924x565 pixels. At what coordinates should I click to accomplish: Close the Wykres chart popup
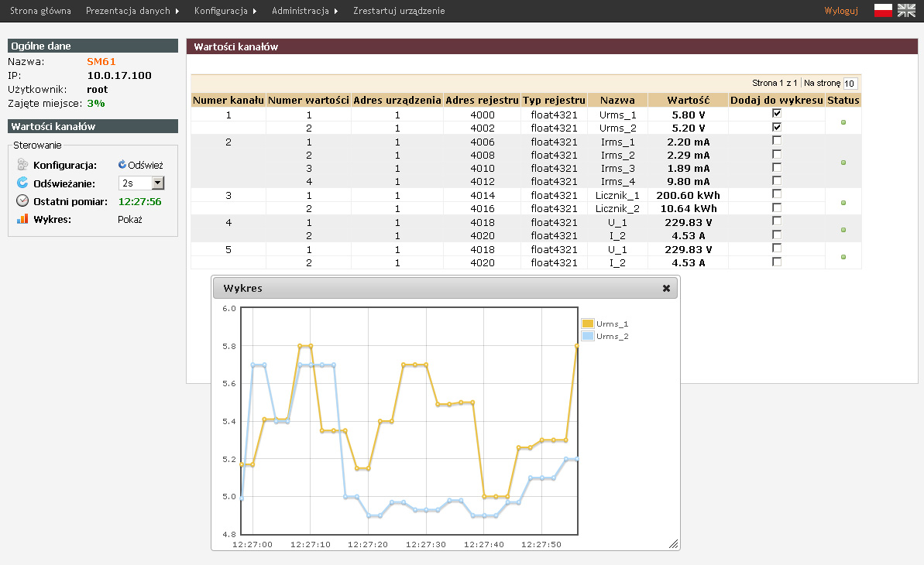click(666, 288)
